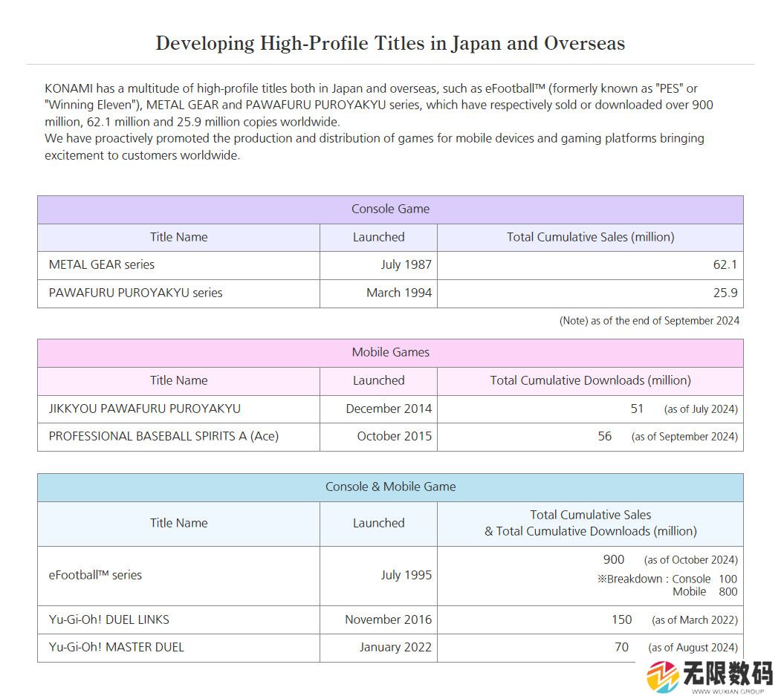Click the 900 figure in the eFootball row
Viewport: 784px width, 696px height.
click(614, 559)
